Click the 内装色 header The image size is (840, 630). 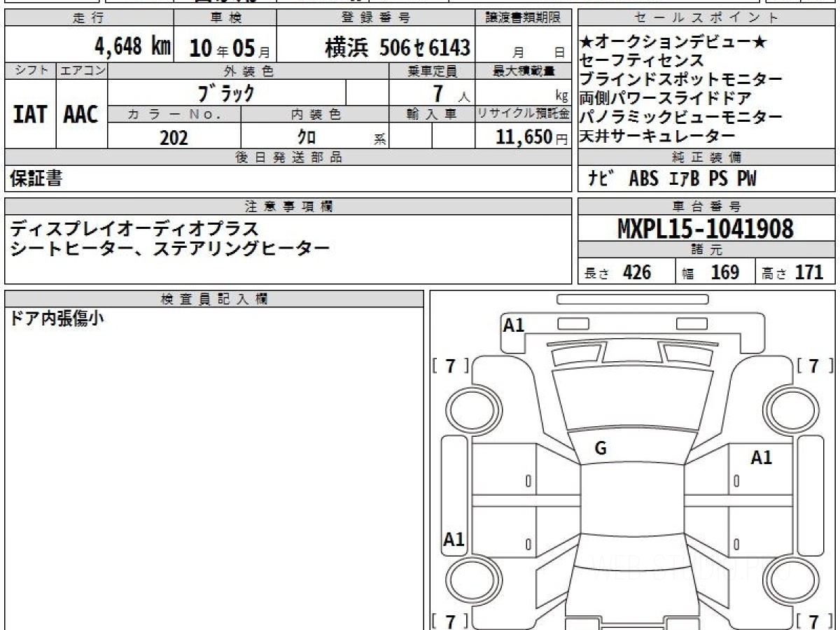[x=316, y=114]
